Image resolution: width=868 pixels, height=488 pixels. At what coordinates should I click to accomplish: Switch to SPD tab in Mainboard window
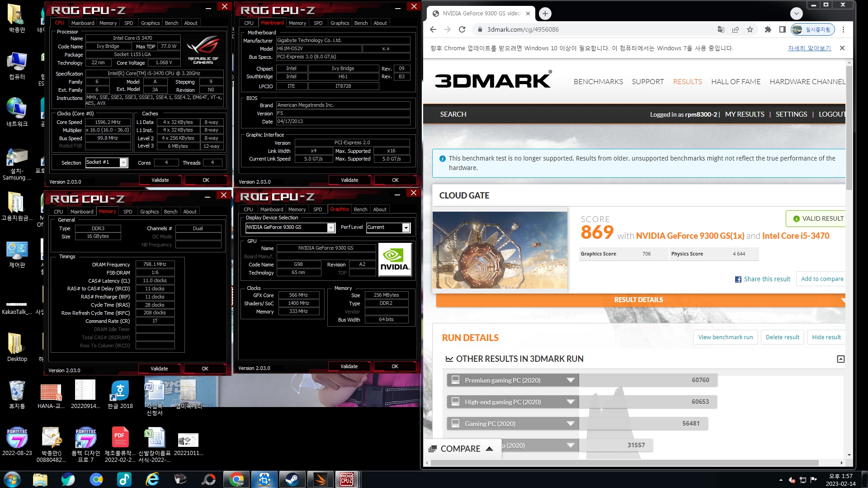[x=318, y=23]
